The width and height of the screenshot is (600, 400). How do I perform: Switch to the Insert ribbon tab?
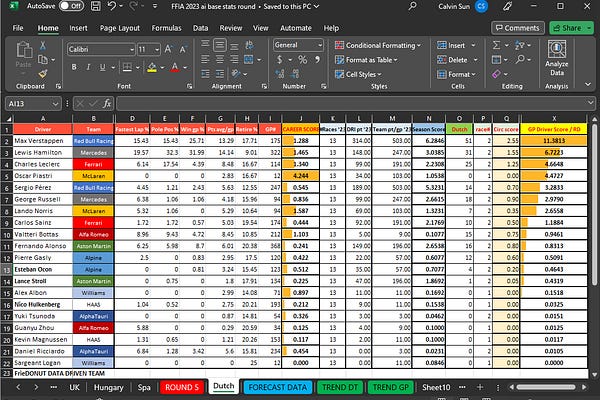(x=78, y=28)
